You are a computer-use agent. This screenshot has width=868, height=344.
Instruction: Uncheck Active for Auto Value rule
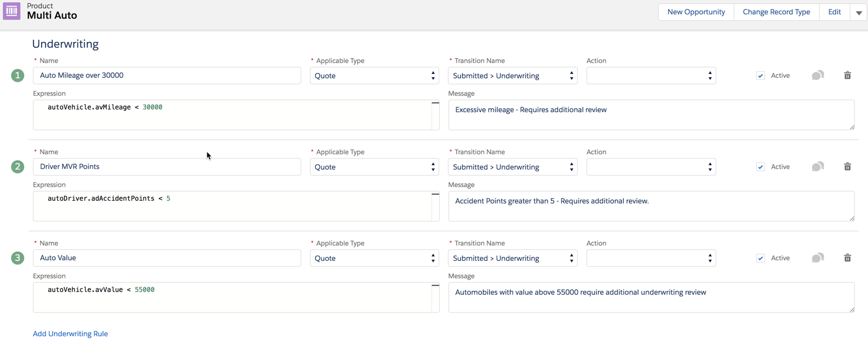coord(761,258)
